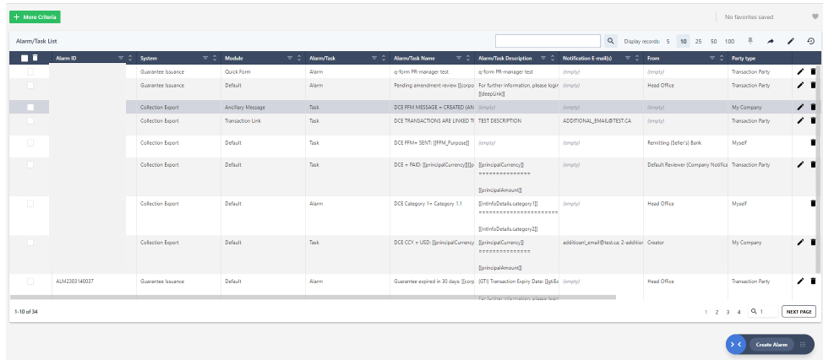Open the Alarm/Task Name column filter
This screenshot has width=833, height=362.
pyautogui.click(x=459, y=58)
